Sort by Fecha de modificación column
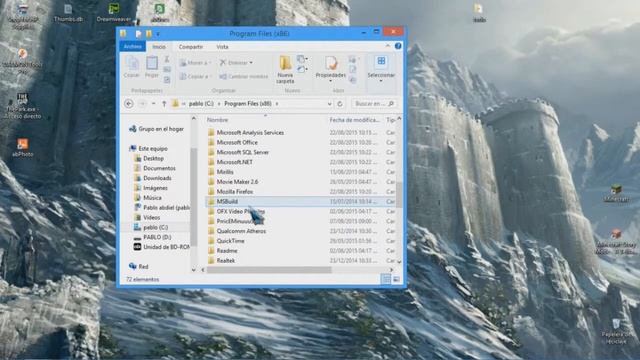Image resolution: width=640 pixels, height=360 pixels. click(x=355, y=120)
